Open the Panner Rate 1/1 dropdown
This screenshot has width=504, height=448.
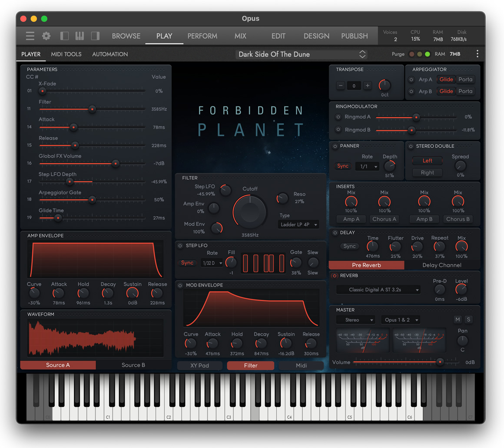click(367, 166)
